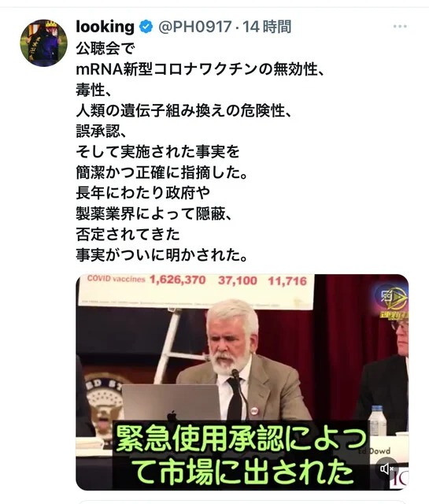Open the three-dot more options menu

click(x=400, y=26)
